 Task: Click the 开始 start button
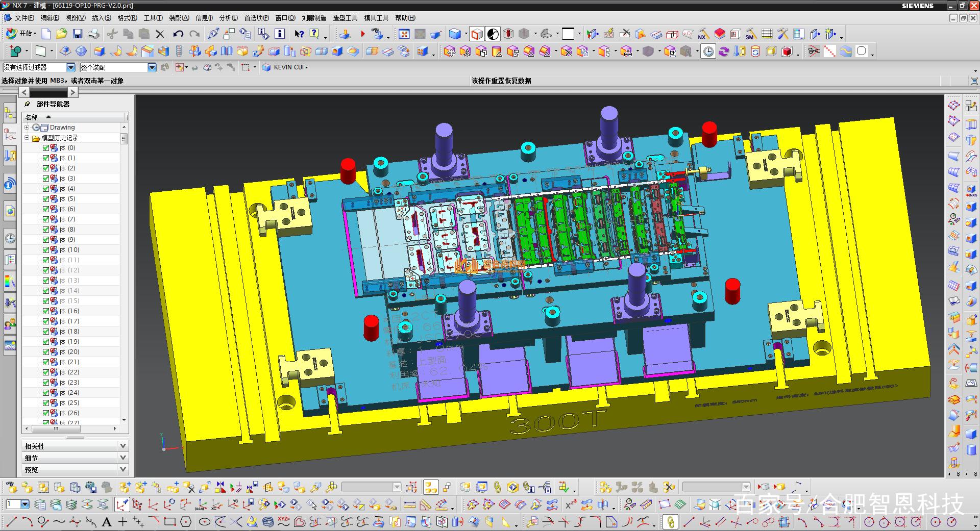[x=20, y=34]
